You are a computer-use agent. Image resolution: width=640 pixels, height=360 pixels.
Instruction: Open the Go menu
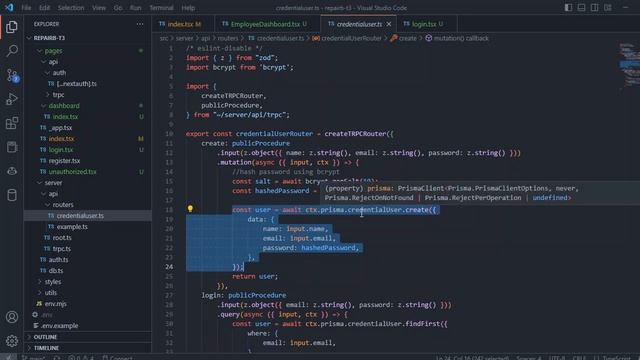pos(118,8)
